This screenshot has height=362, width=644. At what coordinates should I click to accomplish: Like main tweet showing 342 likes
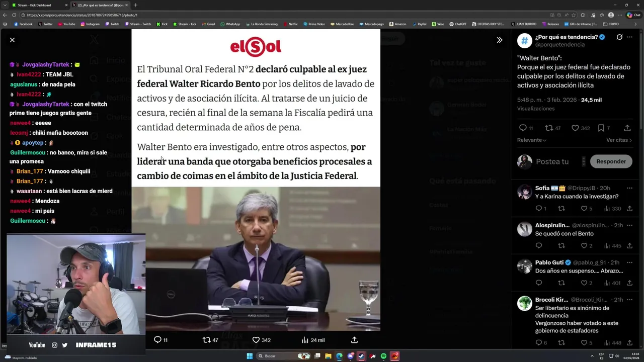coord(575,128)
